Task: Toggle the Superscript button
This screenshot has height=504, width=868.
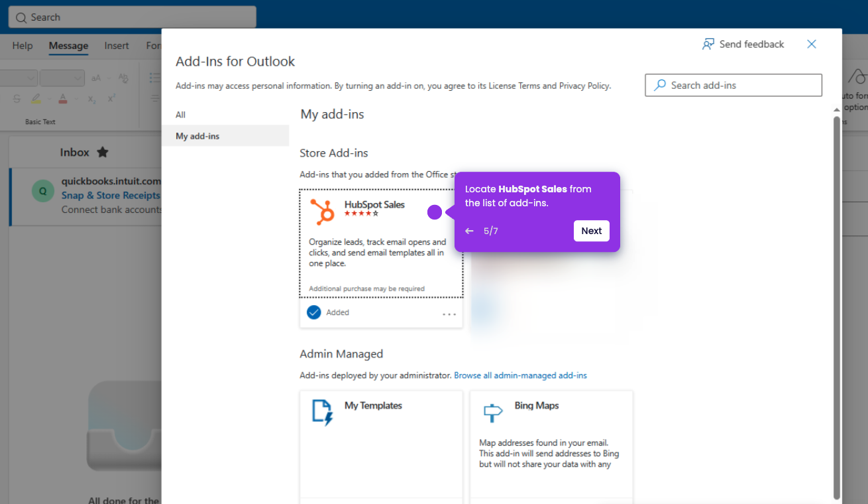Action: pyautogui.click(x=111, y=99)
